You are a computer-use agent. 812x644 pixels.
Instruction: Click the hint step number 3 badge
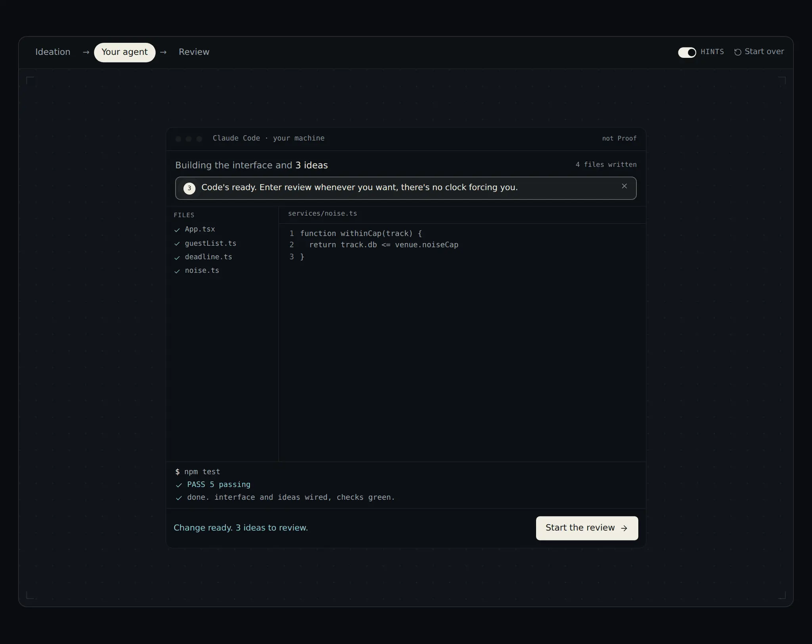coord(189,188)
